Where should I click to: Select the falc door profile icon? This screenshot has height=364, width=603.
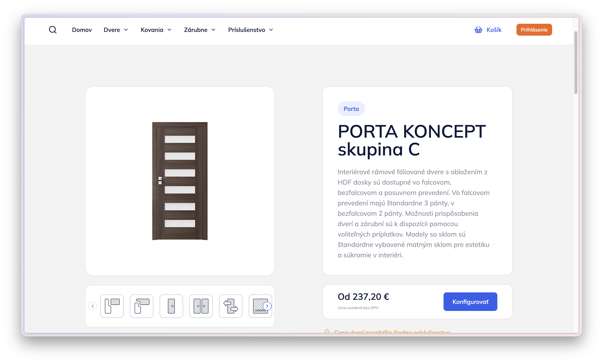(x=112, y=306)
